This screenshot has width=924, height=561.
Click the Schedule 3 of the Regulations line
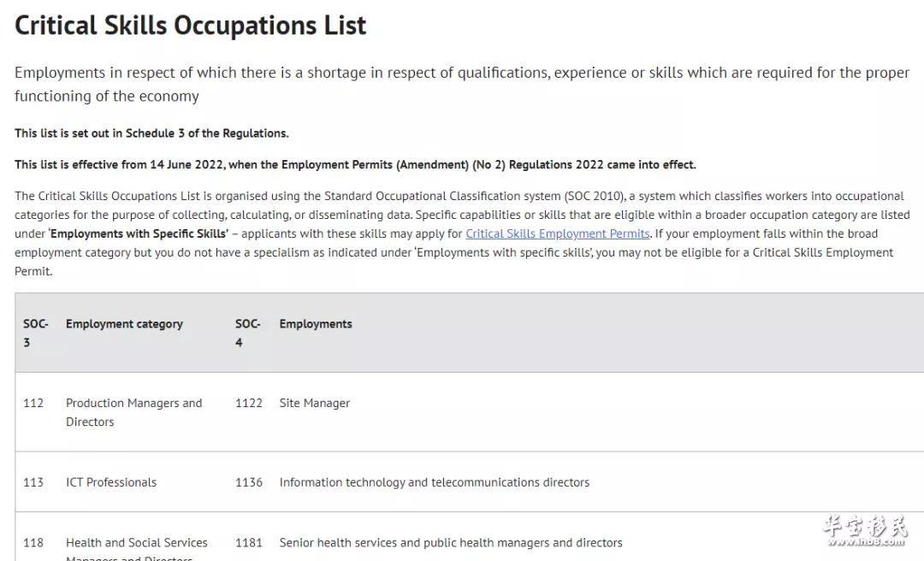151,133
